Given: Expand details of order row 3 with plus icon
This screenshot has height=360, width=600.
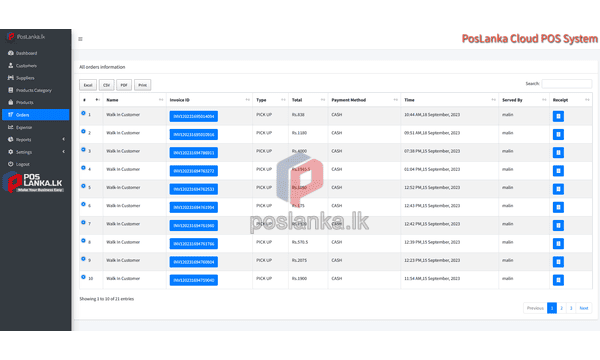Looking at the screenshot, I should point(83,150).
